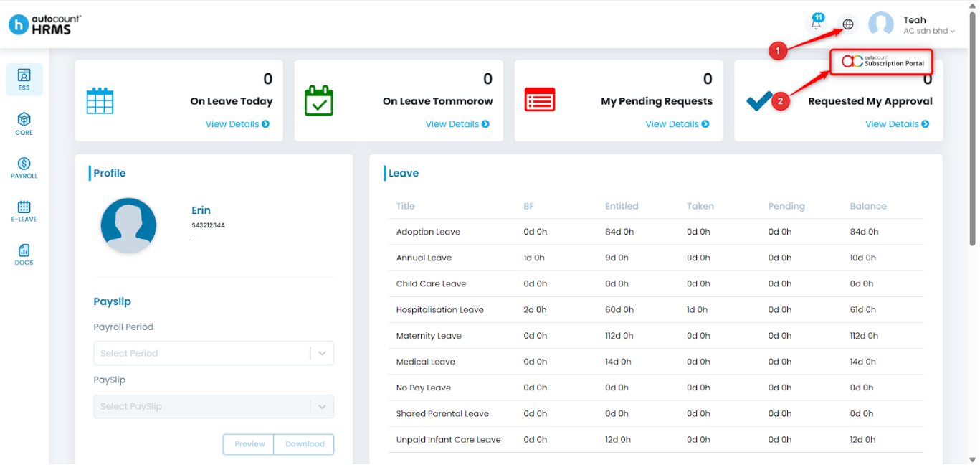This screenshot has width=980, height=465.
Task: Open the Teah user avatar
Action: 880,24
